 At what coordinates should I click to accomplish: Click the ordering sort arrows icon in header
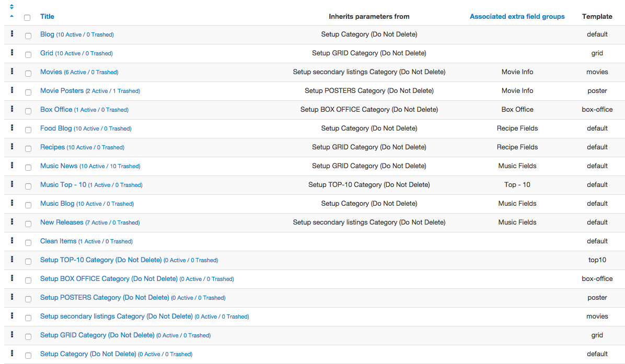[11, 6]
